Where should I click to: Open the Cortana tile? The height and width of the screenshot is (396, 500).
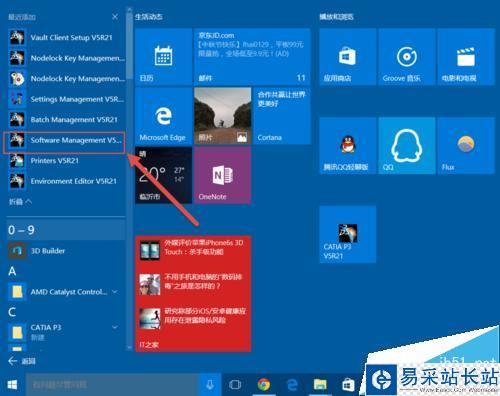[x=282, y=116]
